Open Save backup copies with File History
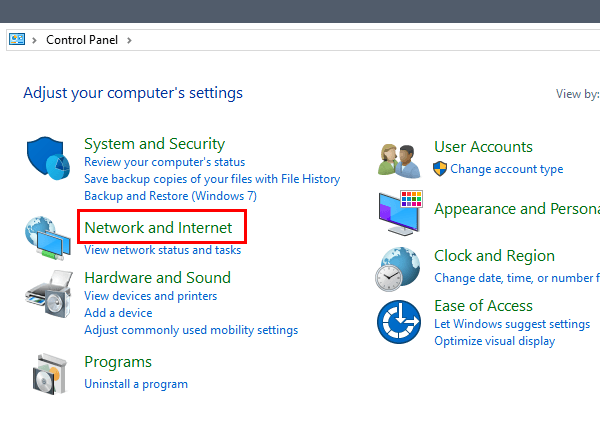The height and width of the screenshot is (430, 600). pyautogui.click(x=212, y=179)
